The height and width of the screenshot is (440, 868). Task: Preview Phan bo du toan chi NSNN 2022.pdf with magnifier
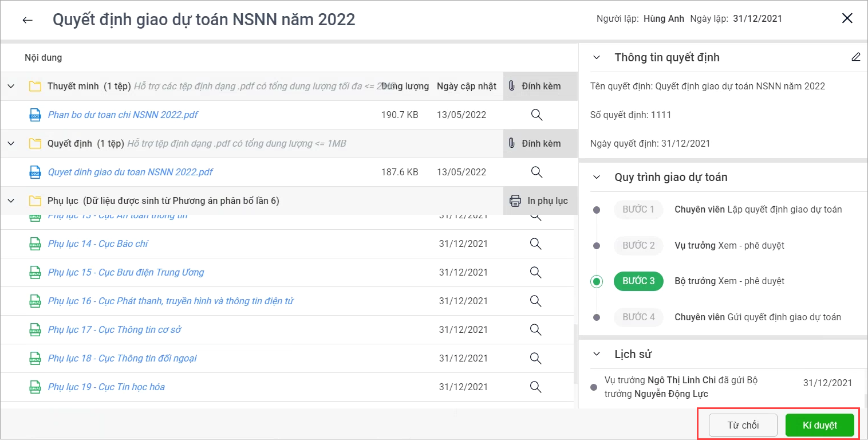click(536, 115)
